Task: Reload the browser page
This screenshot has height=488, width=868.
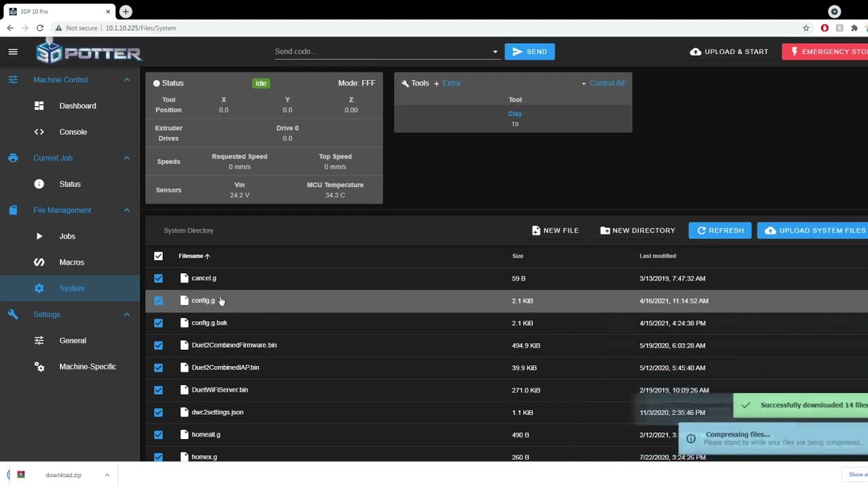Action: point(40,28)
